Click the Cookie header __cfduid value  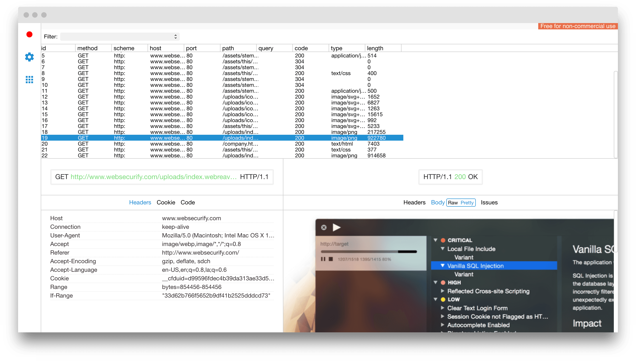click(218, 279)
